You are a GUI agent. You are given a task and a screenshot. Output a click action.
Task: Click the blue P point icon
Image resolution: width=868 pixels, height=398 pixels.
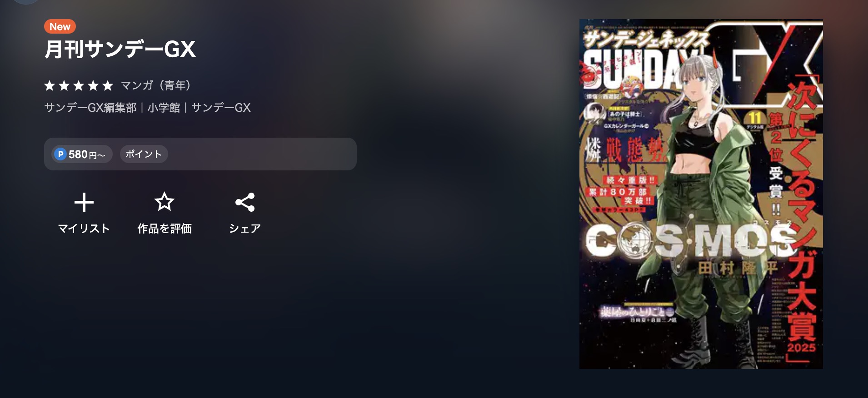click(x=60, y=154)
